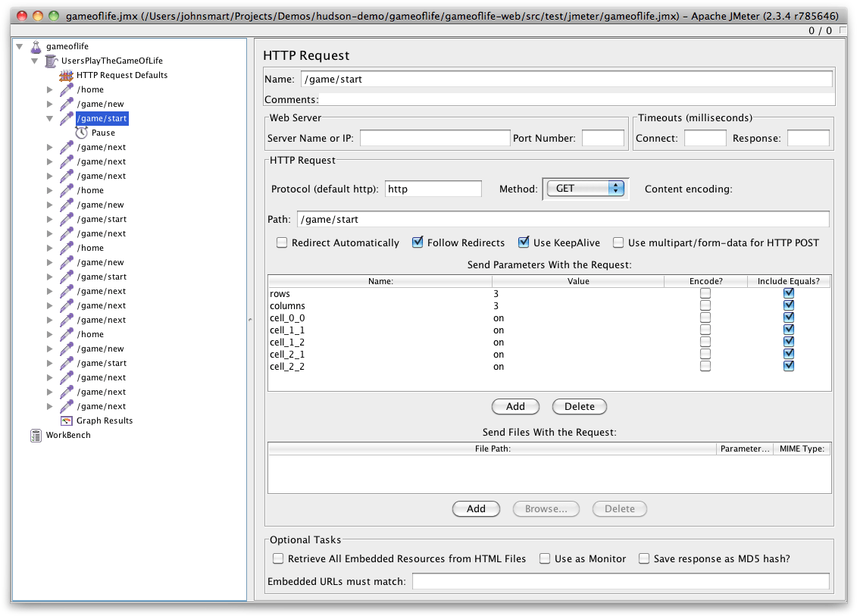Select the WorkBench node icon

point(35,436)
